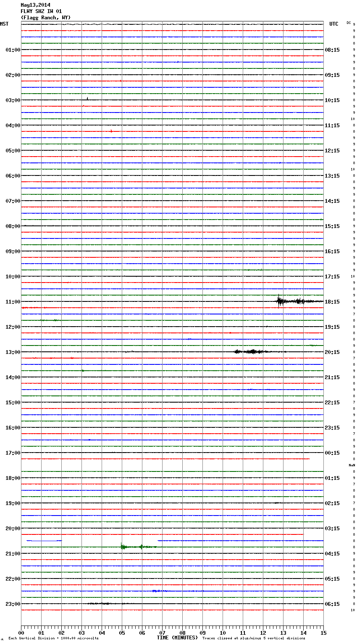Click the 14:15 UTC time label
This screenshot has height=644, width=357.
point(332,201)
